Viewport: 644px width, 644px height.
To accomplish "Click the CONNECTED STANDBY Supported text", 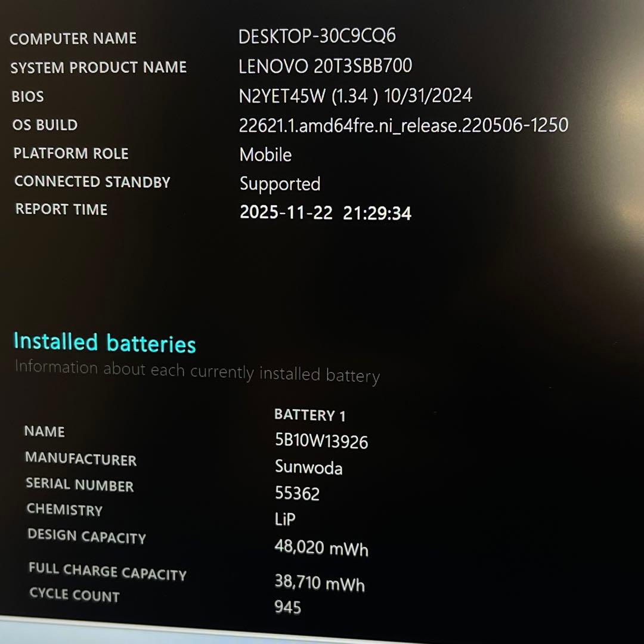I will click(x=280, y=184).
